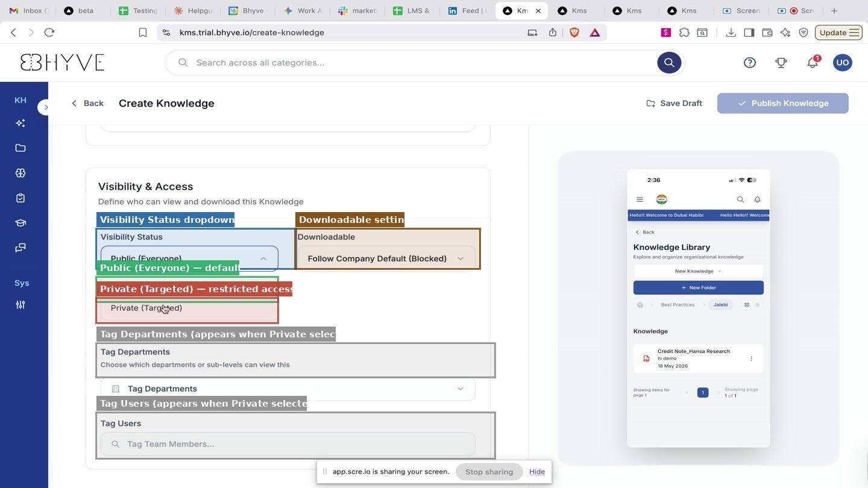Open the browser Extensions puzzle icon
Viewport: 868px width, 488px height.
pos(684,33)
